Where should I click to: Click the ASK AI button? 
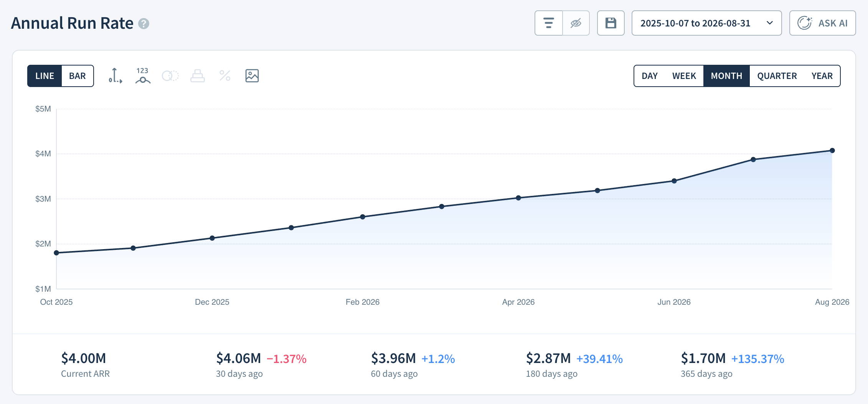tap(822, 23)
